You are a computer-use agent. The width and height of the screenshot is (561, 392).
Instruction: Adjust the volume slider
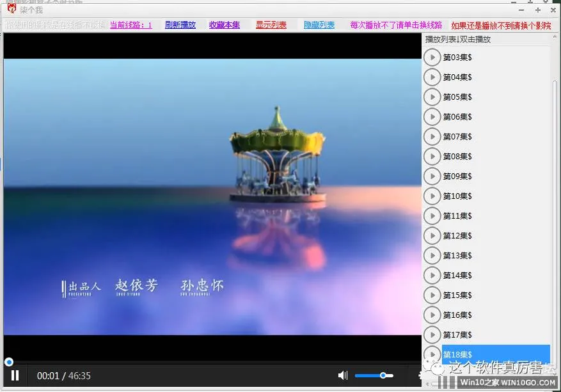(374, 375)
